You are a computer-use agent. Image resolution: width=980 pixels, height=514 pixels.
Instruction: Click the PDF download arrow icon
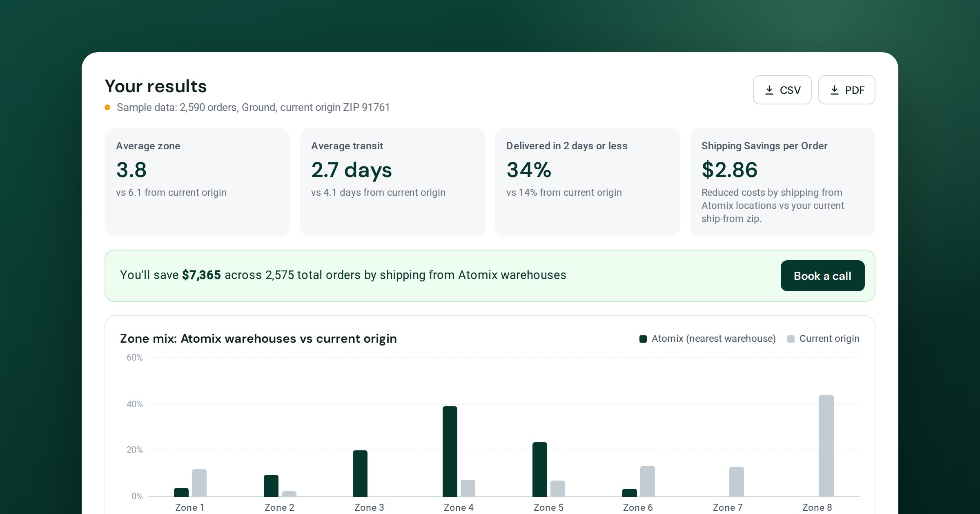(x=834, y=90)
